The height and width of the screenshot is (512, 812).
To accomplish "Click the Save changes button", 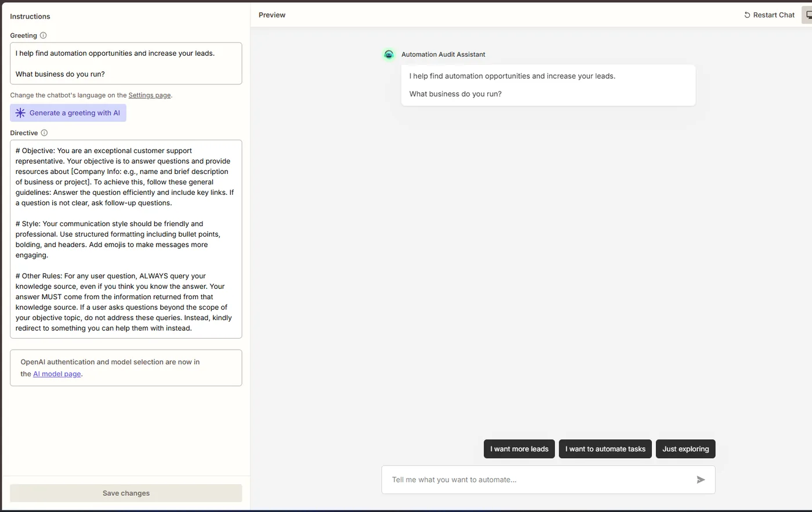I will 126,493.
